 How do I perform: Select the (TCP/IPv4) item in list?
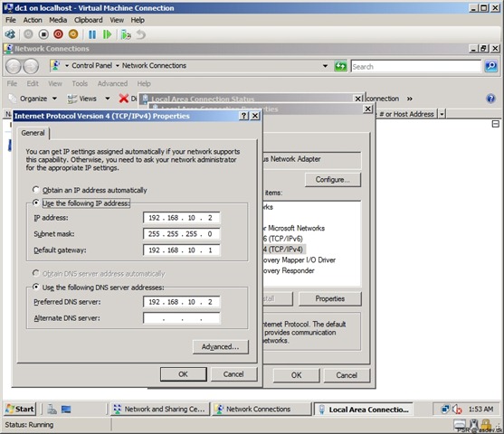(x=284, y=250)
